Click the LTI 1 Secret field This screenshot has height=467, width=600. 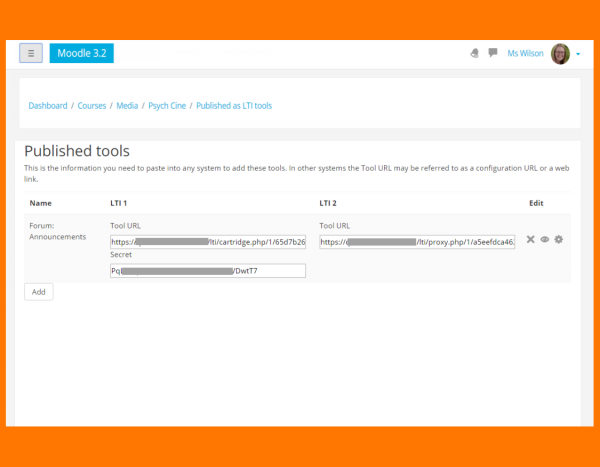point(208,270)
